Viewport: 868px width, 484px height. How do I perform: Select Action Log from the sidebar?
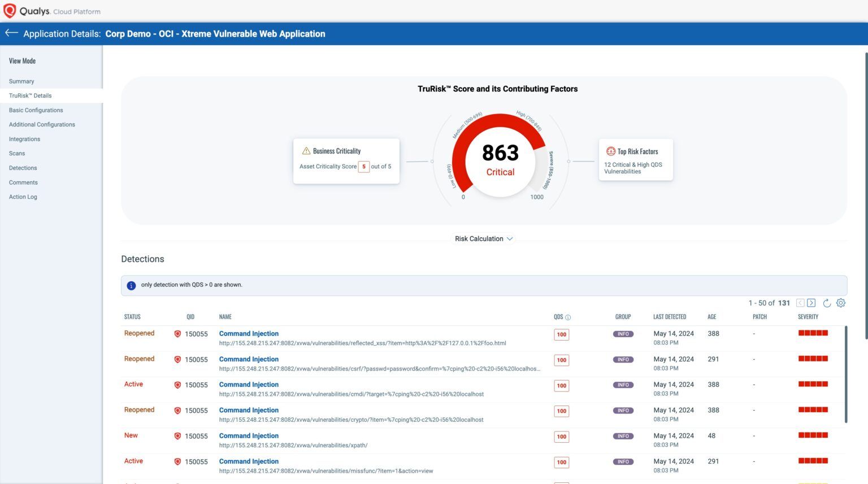click(x=23, y=197)
